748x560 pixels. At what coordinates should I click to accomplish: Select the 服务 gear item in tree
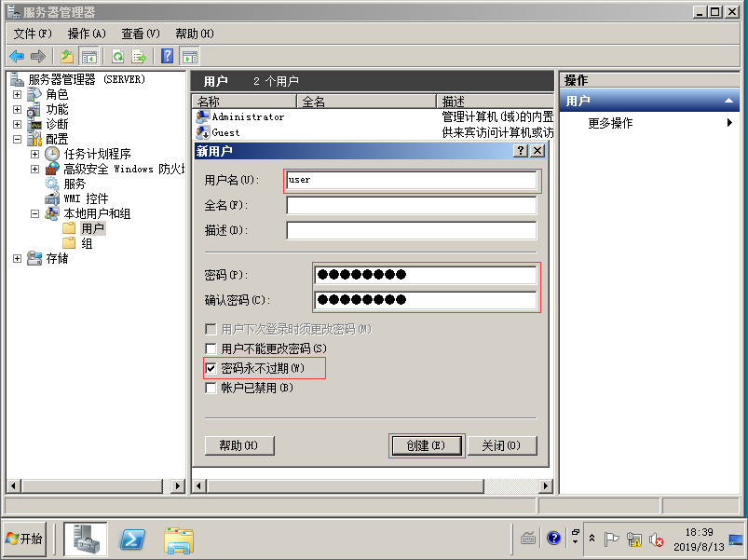74,184
